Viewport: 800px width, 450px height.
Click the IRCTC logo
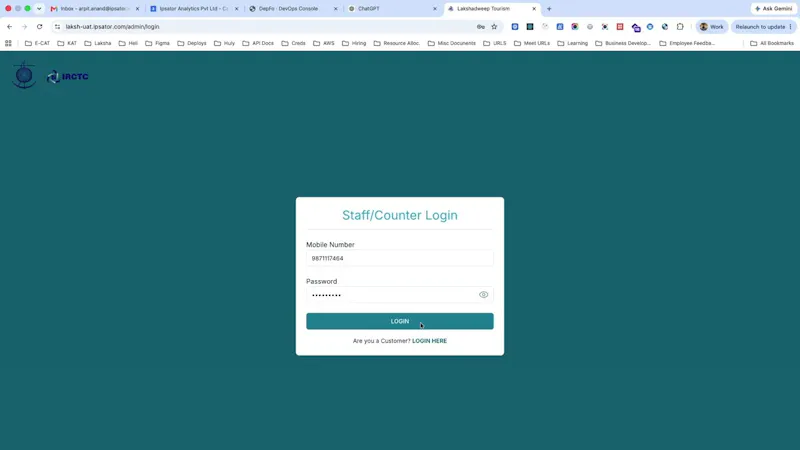tap(67, 77)
